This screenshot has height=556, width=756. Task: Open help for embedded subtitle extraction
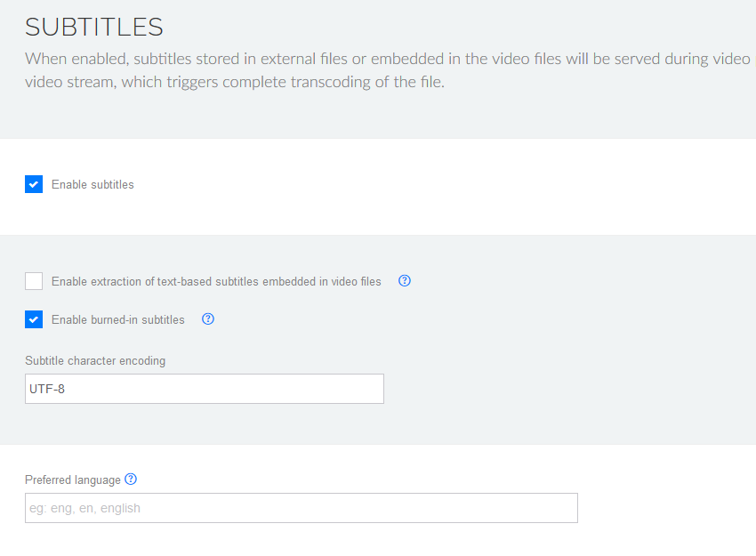[405, 281]
